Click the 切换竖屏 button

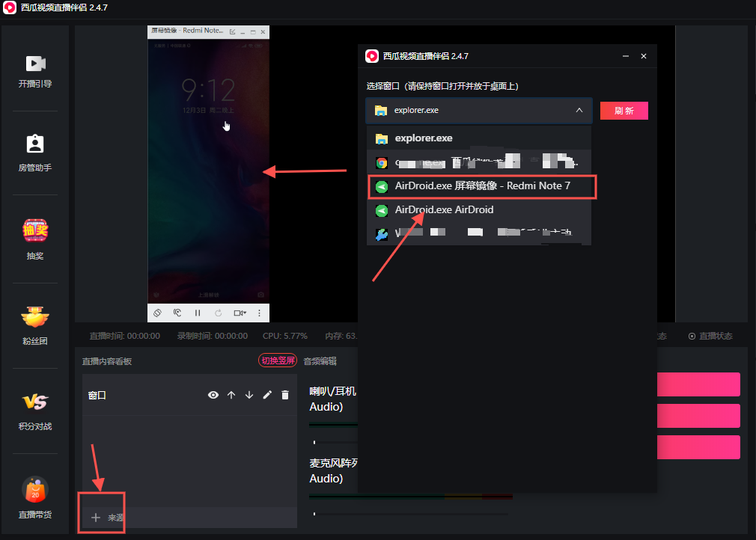pos(278,360)
